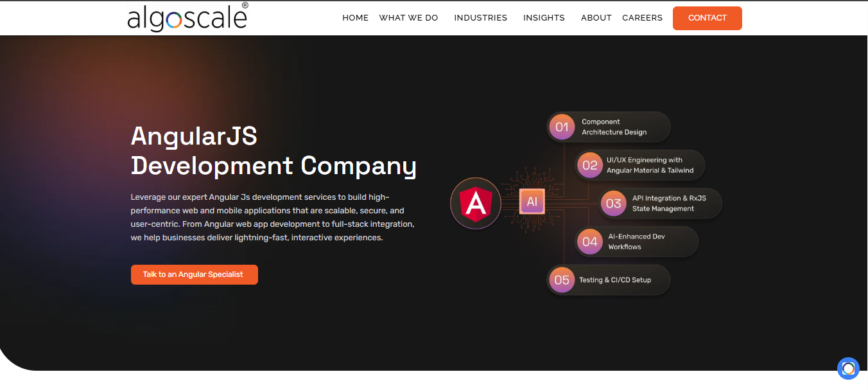Click the 02 numbered circle
Viewport: 868px width, 390px height.
tap(589, 165)
